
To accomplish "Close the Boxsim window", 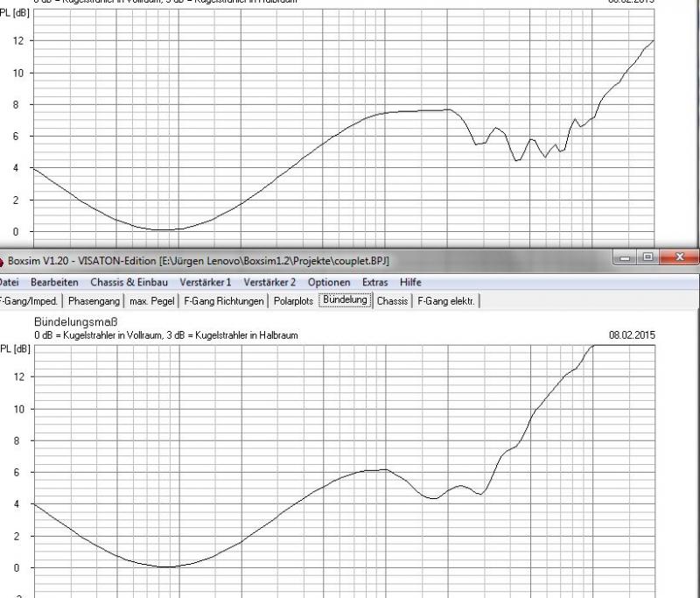I will 679,257.
